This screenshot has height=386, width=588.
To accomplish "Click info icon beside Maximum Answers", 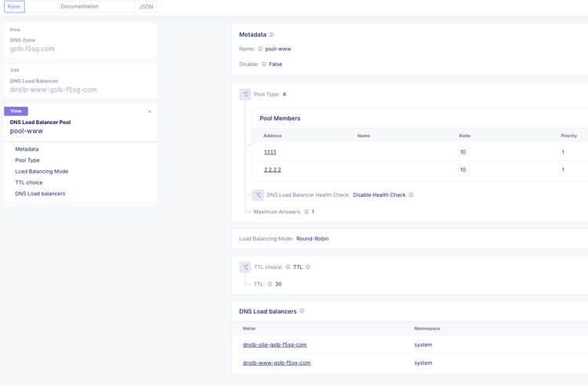I will (307, 212).
